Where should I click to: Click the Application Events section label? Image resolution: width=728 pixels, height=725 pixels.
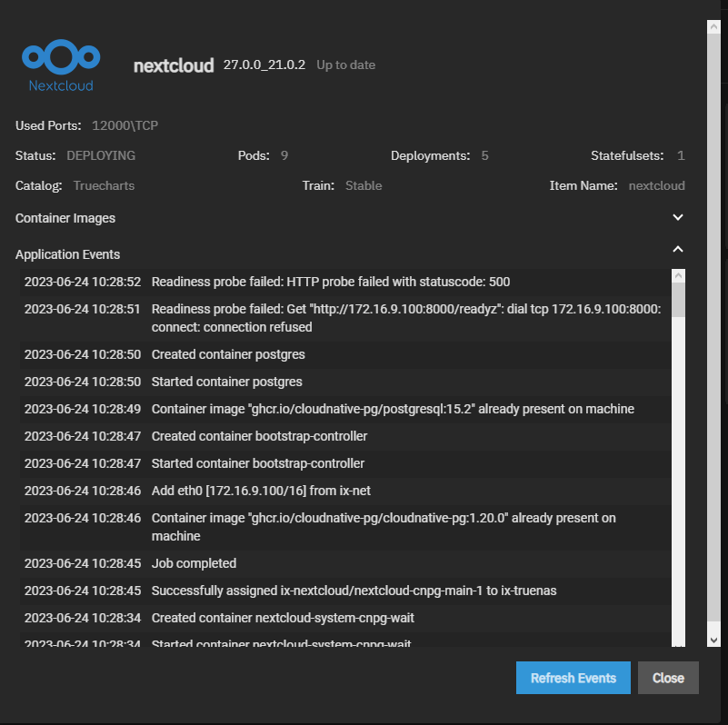(67, 254)
